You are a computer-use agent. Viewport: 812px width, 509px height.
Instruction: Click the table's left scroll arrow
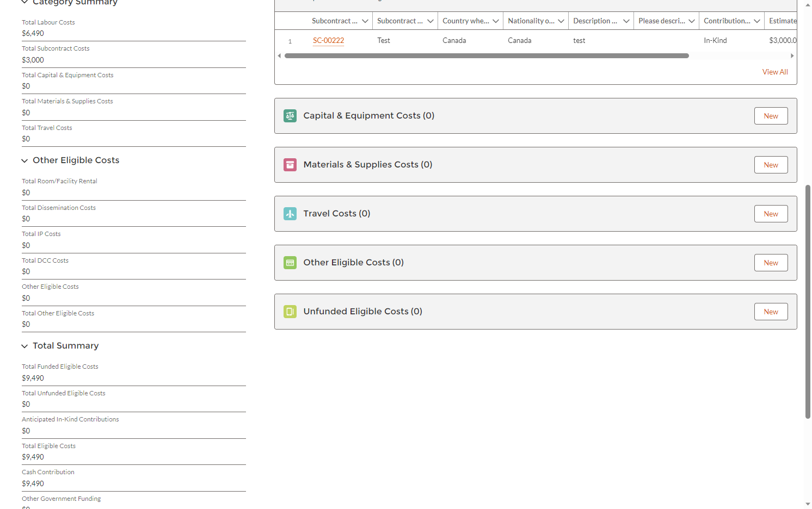pos(279,55)
